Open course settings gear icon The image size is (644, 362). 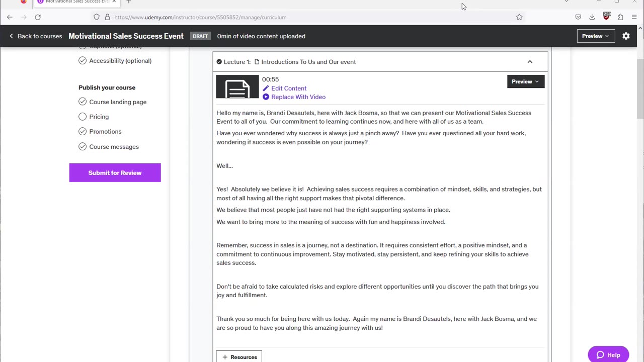tap(626, 36)
